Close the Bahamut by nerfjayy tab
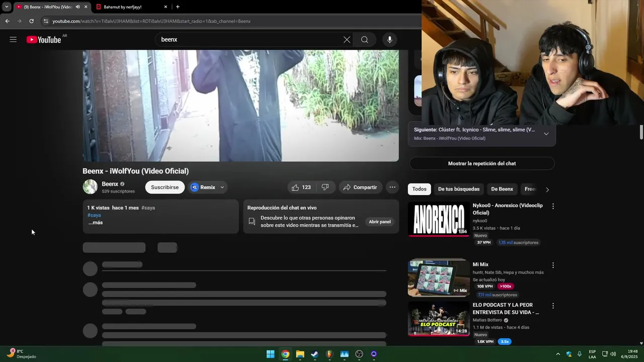Viewport: 644px width, 362px height. tap(166, 7)
